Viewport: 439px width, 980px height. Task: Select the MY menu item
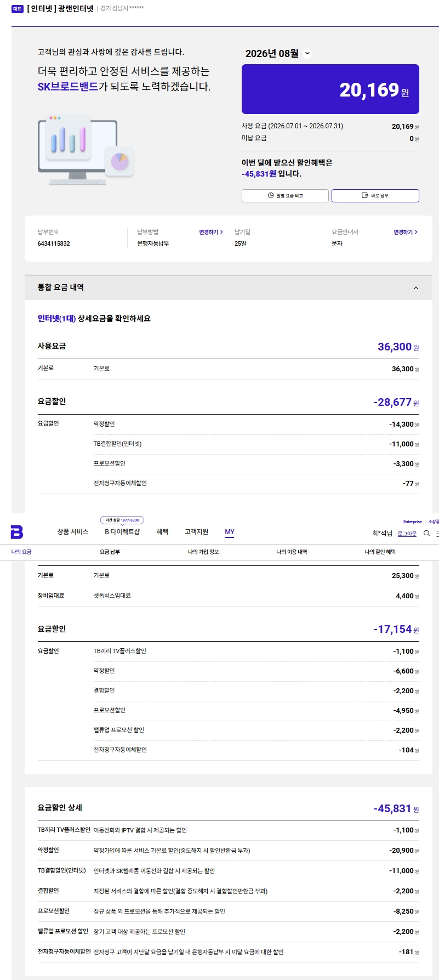coord(230,532)
